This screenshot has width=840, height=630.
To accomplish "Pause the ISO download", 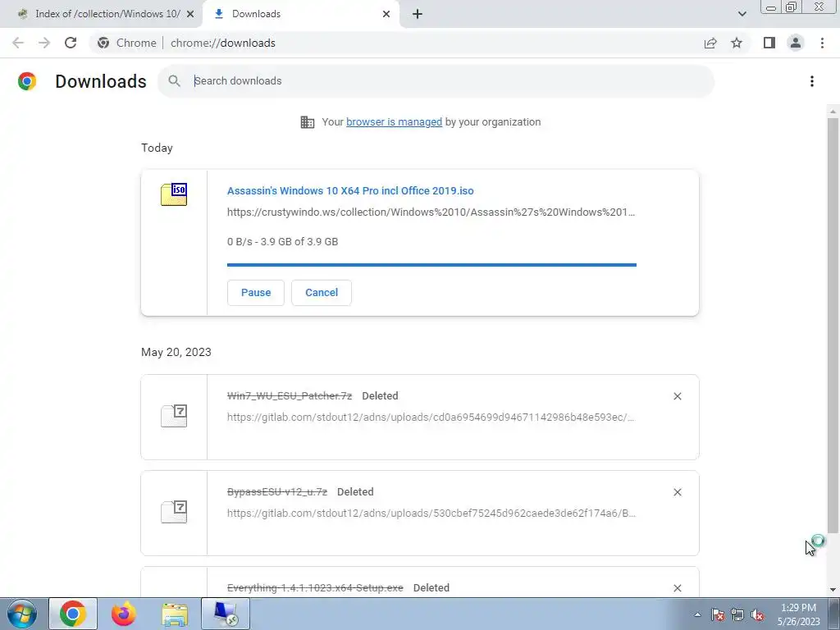I will point(256,293).
